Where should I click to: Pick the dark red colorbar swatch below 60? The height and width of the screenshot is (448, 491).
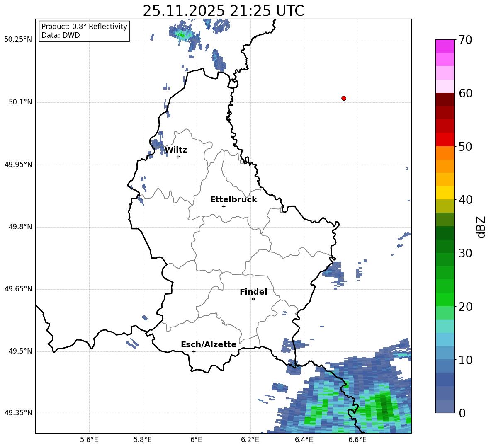445,99
